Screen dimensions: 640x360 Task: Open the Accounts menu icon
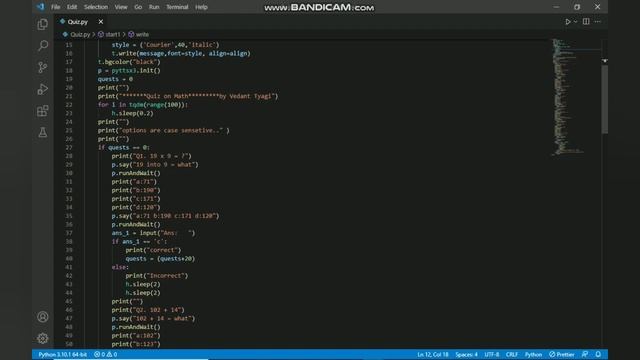tap(42, 317)
